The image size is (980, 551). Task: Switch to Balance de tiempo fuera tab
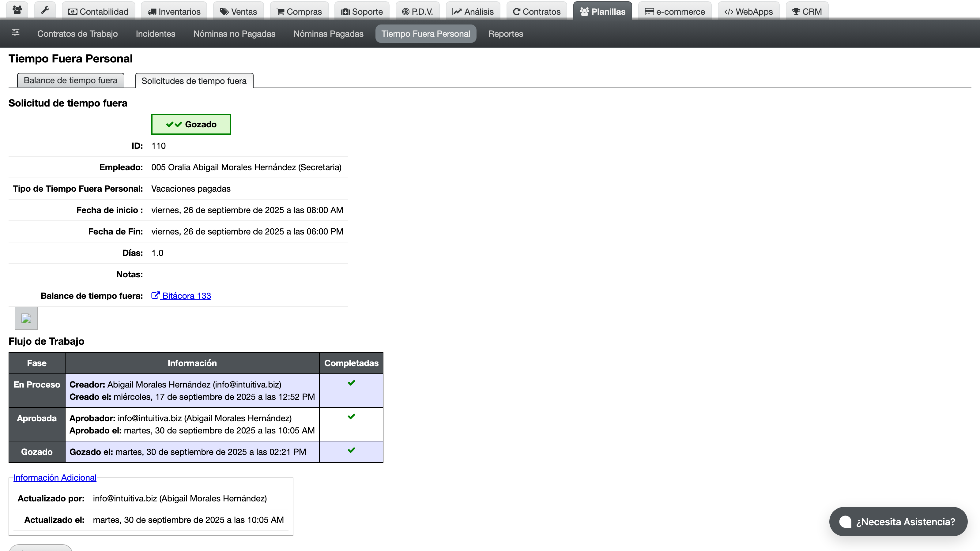(70, 80)
